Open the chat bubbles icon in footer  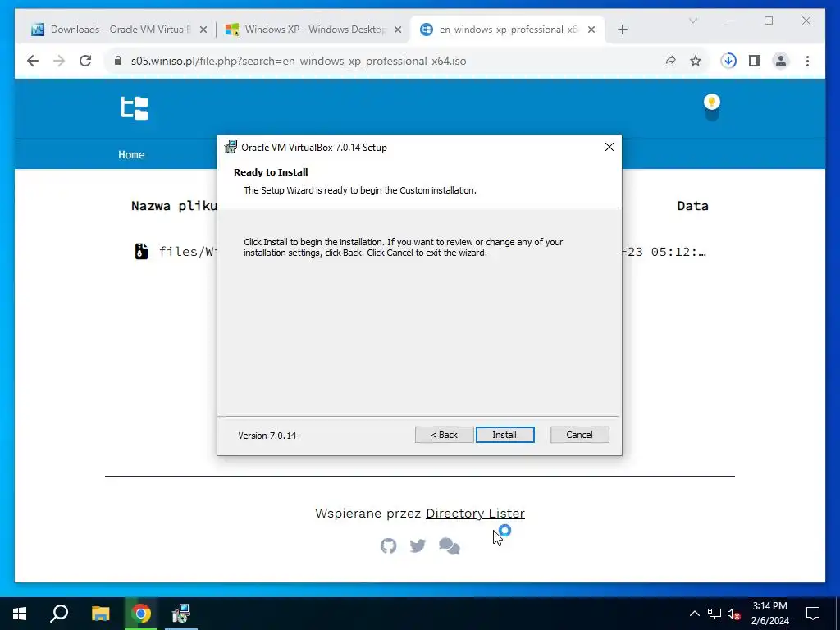click(449, 546)
